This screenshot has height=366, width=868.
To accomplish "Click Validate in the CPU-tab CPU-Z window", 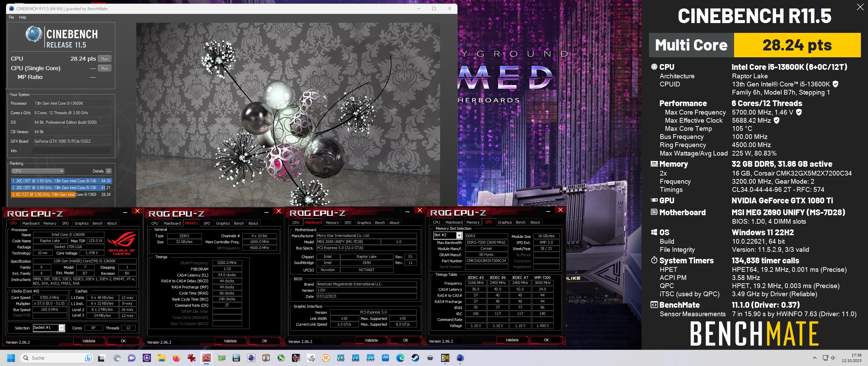I will (89, 341).
